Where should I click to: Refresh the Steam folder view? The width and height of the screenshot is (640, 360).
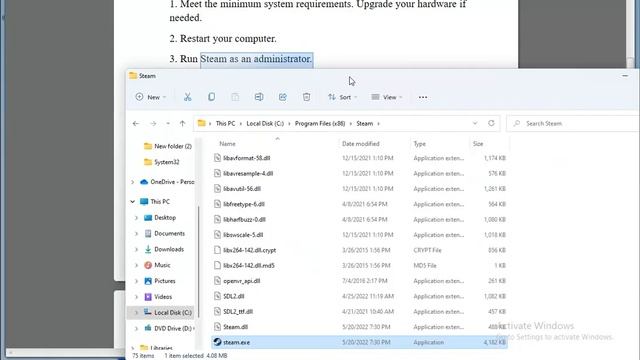point(491,123)
